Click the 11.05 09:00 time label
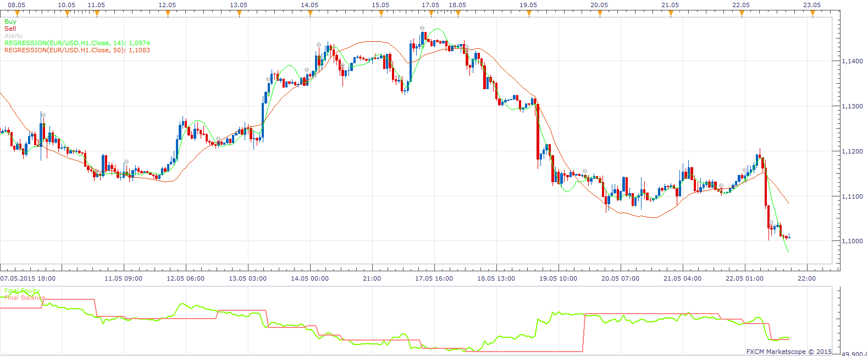868x356 pixels. pyautogui.click(x=124, y=278)
